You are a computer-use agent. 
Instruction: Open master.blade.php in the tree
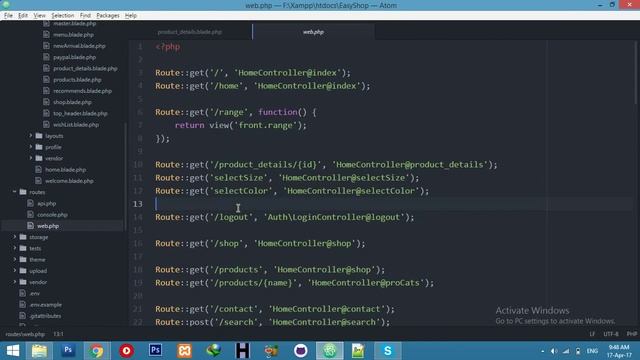pyautogui.click(x=74, y=24)
